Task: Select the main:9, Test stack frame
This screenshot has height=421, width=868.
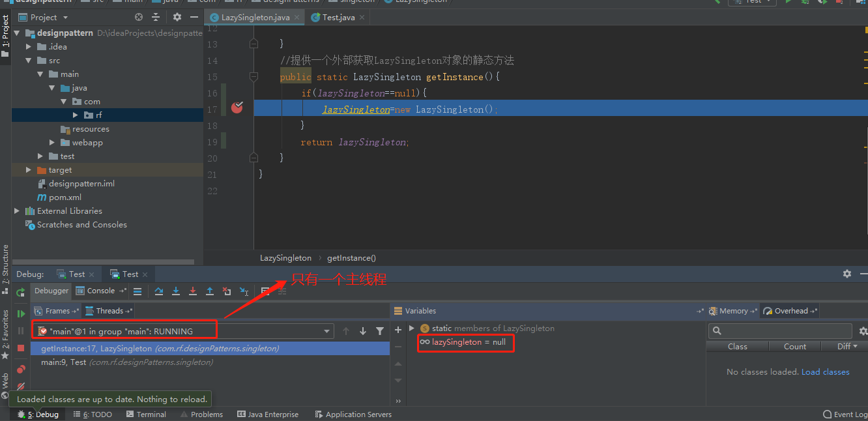Action: coord(210,362)
